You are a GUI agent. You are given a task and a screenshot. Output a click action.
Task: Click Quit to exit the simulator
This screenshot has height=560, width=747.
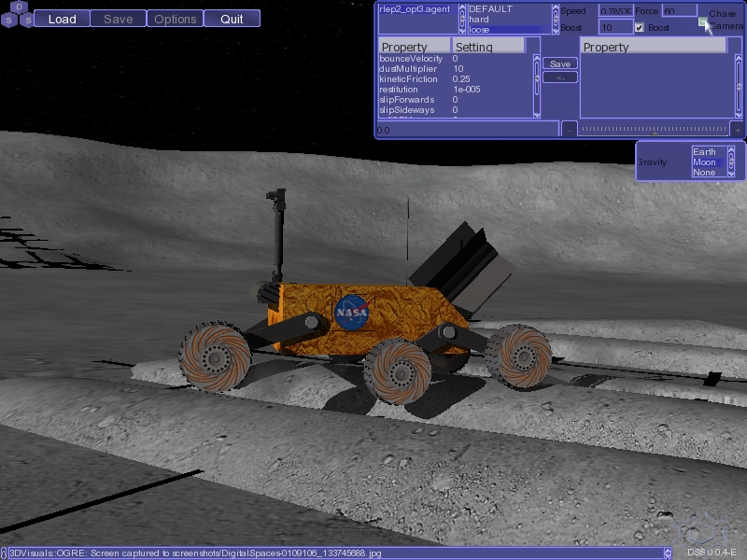click(x=232, y=19)
